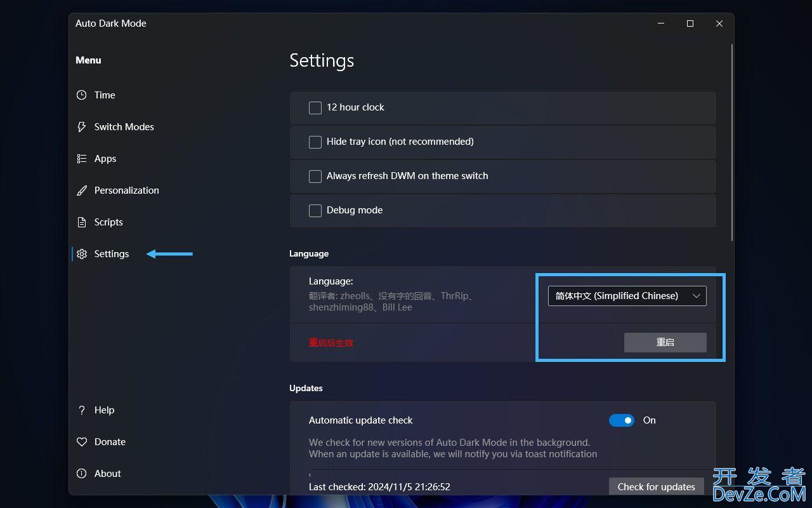Click the Language heading above the language card

[309, 253]
